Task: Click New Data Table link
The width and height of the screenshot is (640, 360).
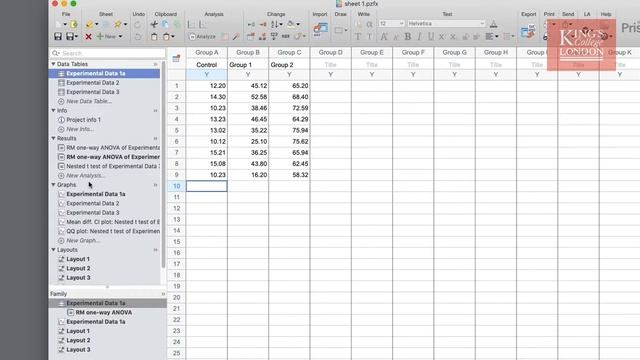Action: coord(89,101)
